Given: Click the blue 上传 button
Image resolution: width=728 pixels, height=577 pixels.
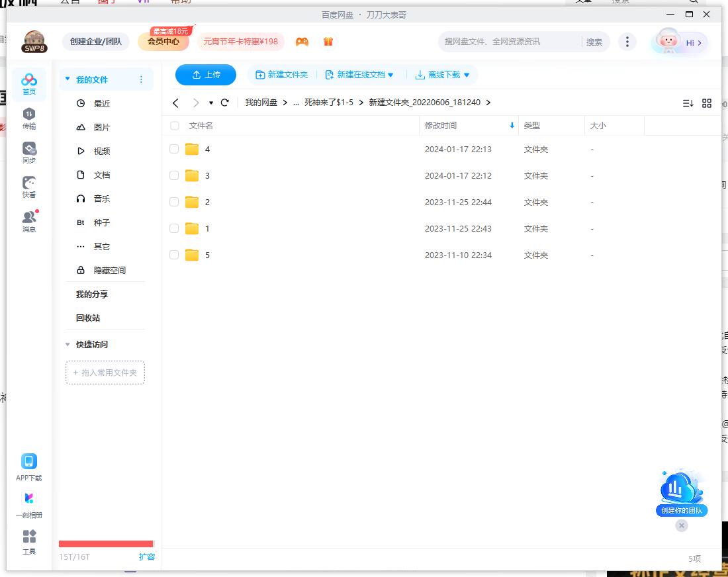Looking at the screenshot, I should (x=206, y=75).
